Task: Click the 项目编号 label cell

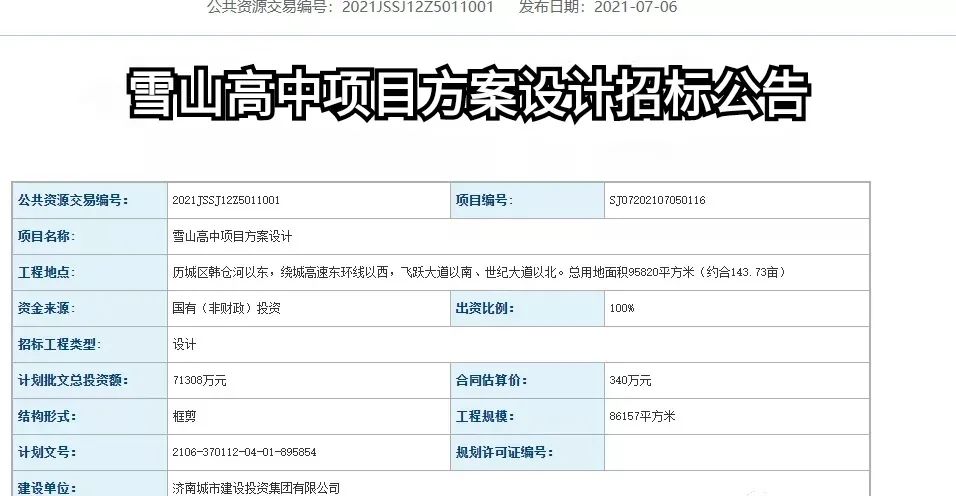Action: (x=527, y=200)
